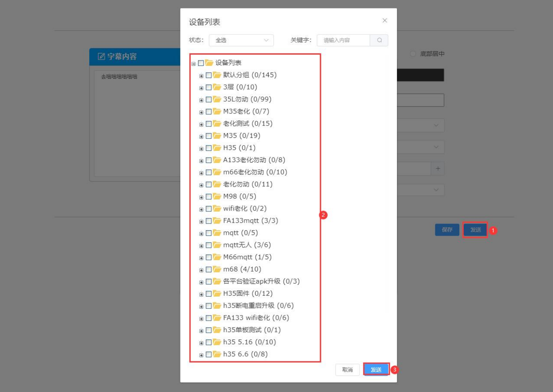Open the 状态 dropdown showing 全选
This screenshot has height=392, width=553.
coord(241,40)
